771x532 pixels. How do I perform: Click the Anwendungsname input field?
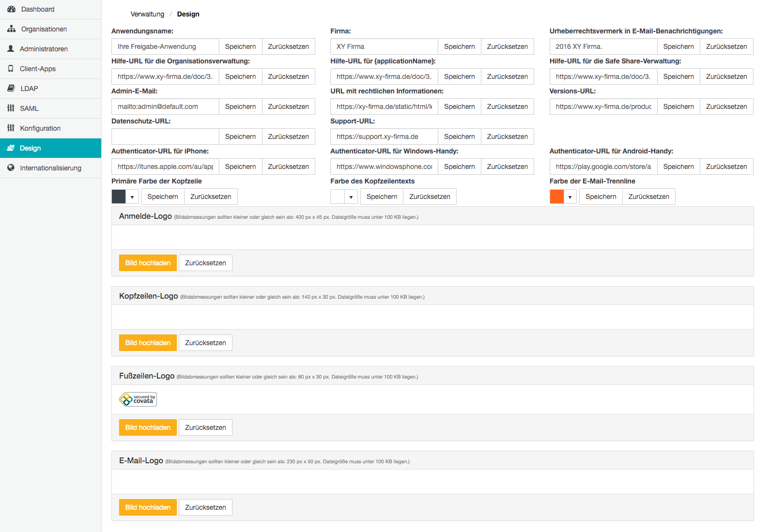tap(165, 46)
